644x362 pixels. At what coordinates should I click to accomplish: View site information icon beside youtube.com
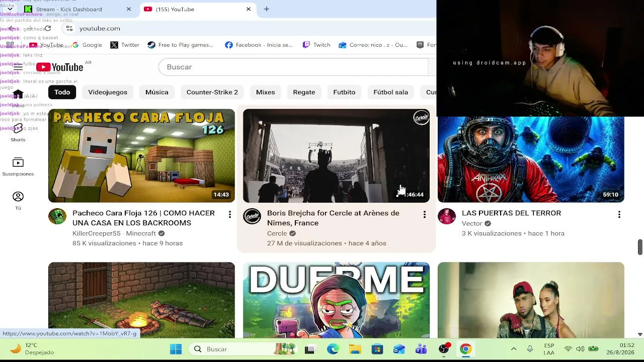tap(69, 28)
